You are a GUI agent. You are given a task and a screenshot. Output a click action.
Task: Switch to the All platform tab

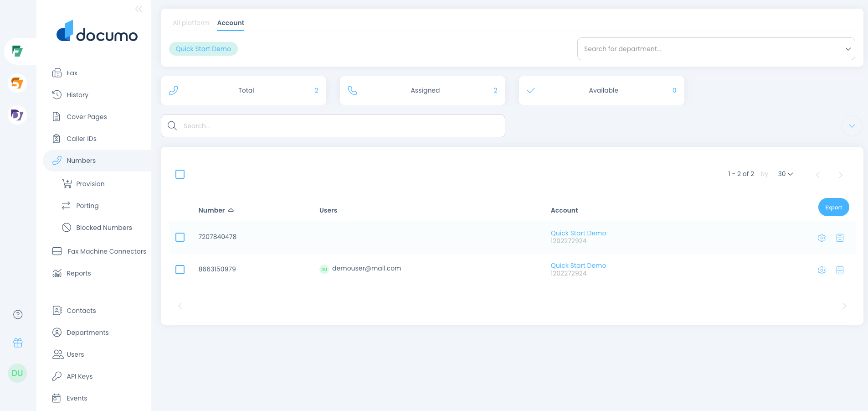pos(191,23)
